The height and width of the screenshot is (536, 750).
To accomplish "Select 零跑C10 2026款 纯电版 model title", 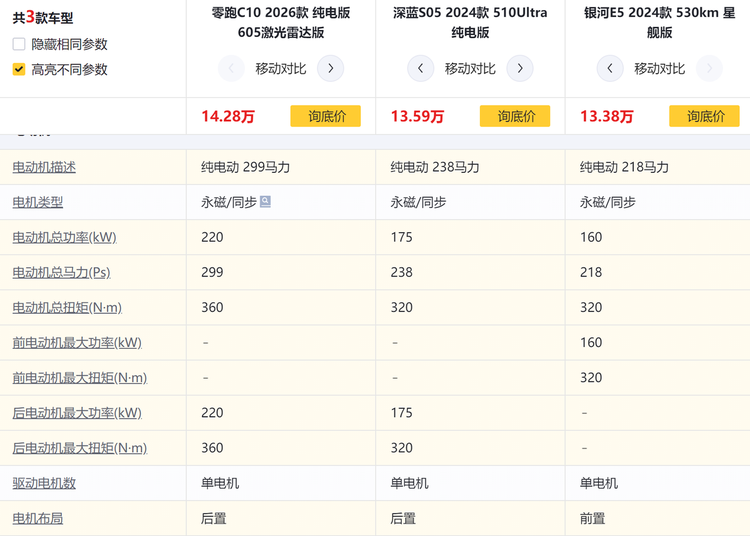I will pos(281,22).
